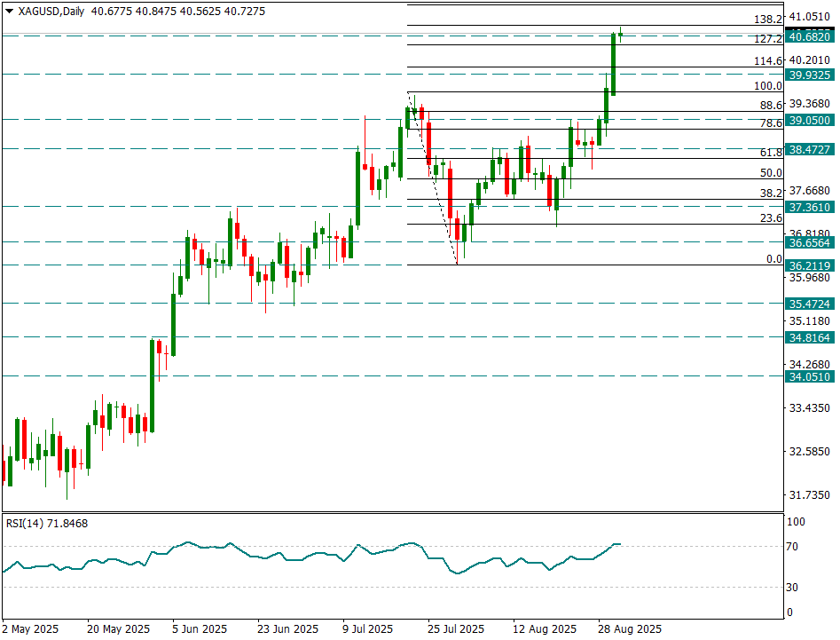Click the Fibonacci 50.0 level label
The height and width of the screenshot is (640, 840).
click(771, 172)
